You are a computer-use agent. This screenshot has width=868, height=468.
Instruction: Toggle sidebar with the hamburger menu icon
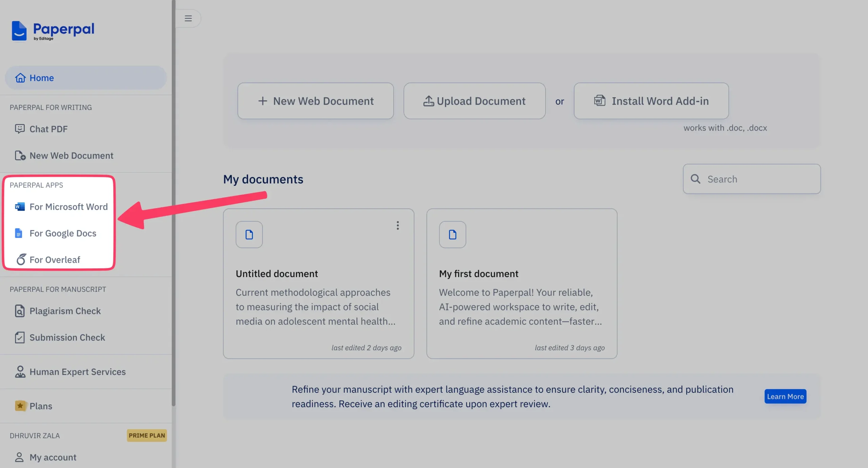click(188, 18)
